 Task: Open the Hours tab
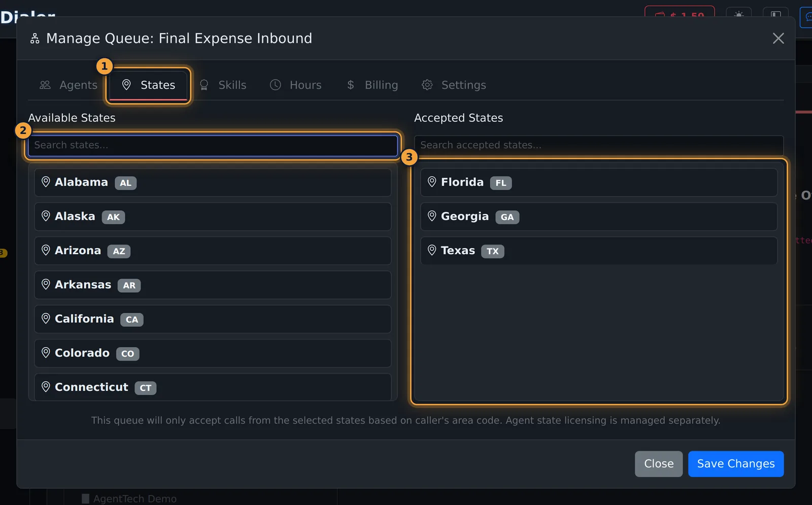coord(296,85)
